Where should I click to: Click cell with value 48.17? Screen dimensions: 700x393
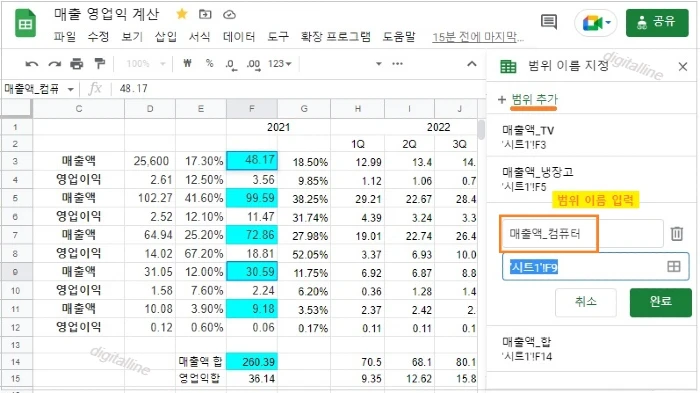tap(252, 160)
